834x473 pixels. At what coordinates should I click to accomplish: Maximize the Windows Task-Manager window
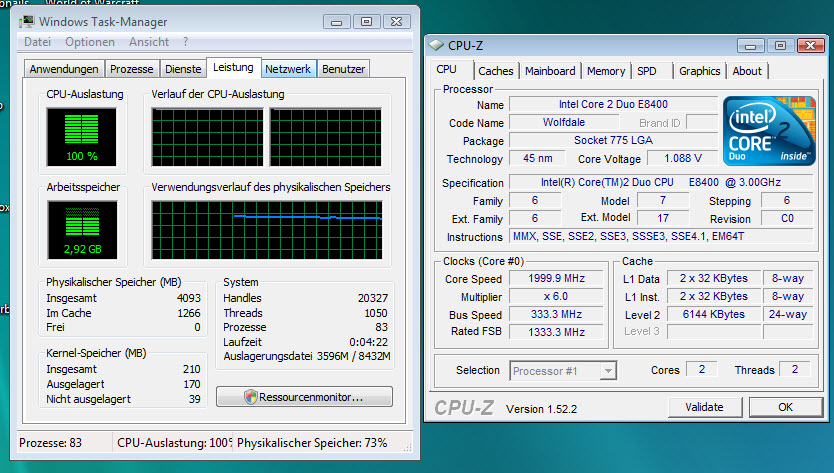[x=366, y=21]
